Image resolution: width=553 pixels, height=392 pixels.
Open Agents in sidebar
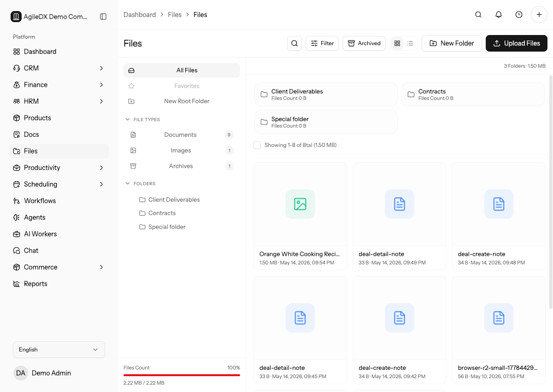59,217
